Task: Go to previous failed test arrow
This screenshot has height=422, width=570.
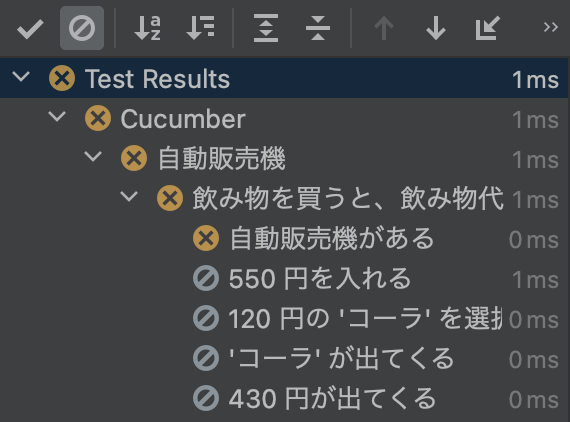Action: point(384,28)
